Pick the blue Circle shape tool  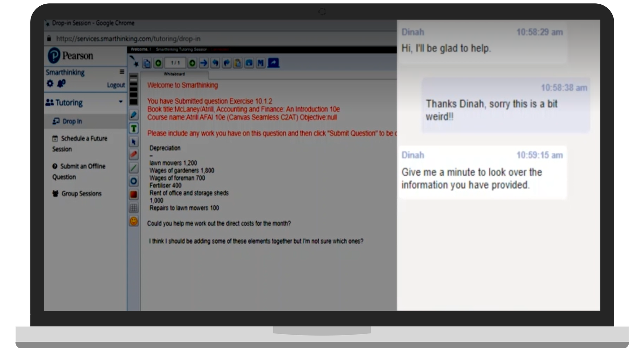click(133, 181)
